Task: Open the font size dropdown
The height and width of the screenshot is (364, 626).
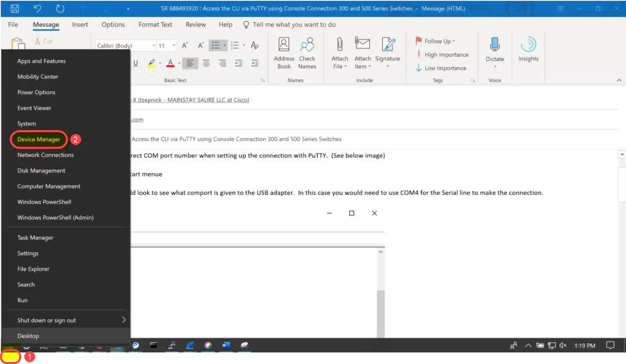Action: point(174,46)
